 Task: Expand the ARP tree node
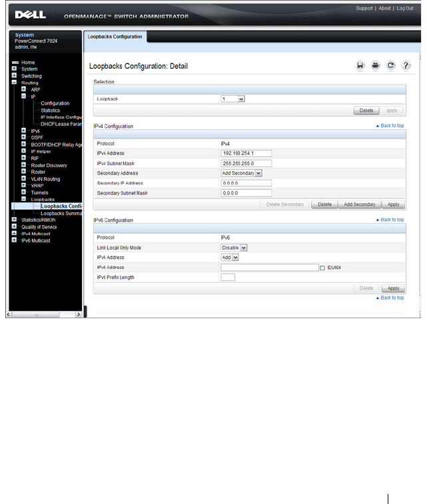coord(23,89)
